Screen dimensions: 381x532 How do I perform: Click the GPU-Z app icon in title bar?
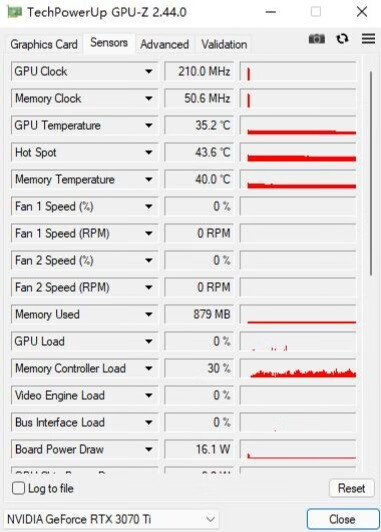click(x=15, y=12)
